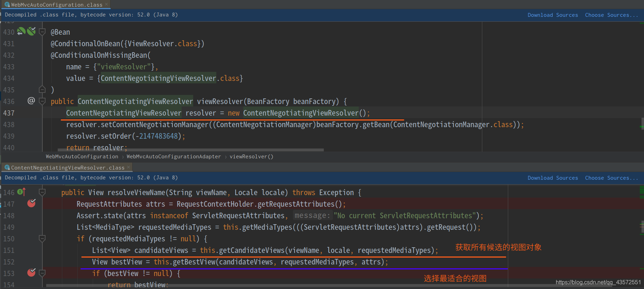Click the WebMvcAutoConfiguration breadcrumb
Image resolution: width=644 pixels, height=289 pixels.
82,157
